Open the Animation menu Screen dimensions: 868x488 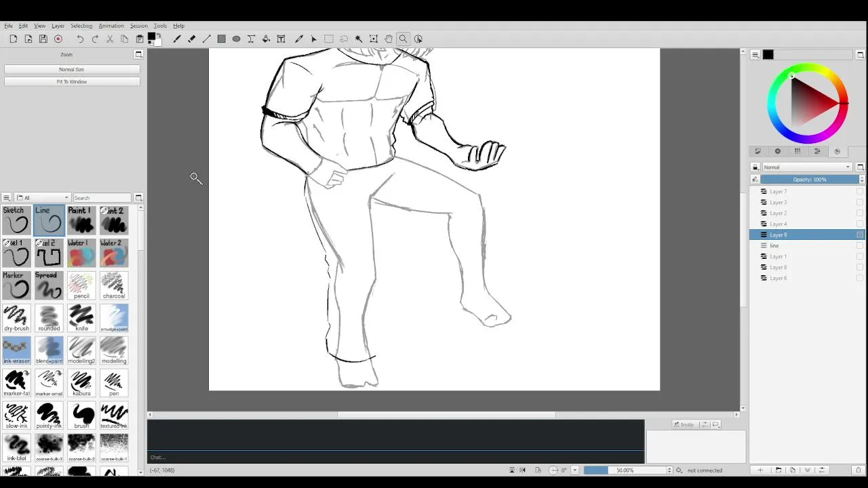pyautogui.click(x=111, y=26)
